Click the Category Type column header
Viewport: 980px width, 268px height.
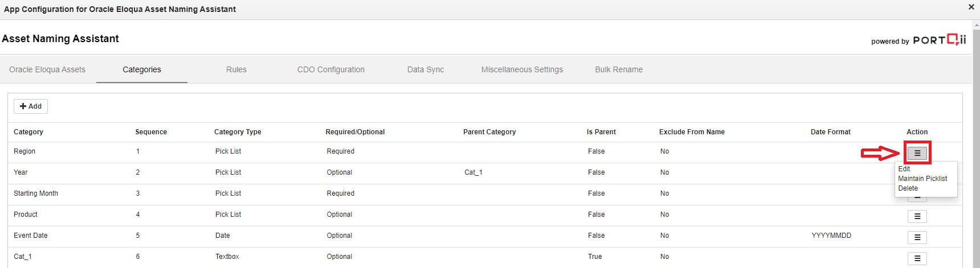point(238,132)
